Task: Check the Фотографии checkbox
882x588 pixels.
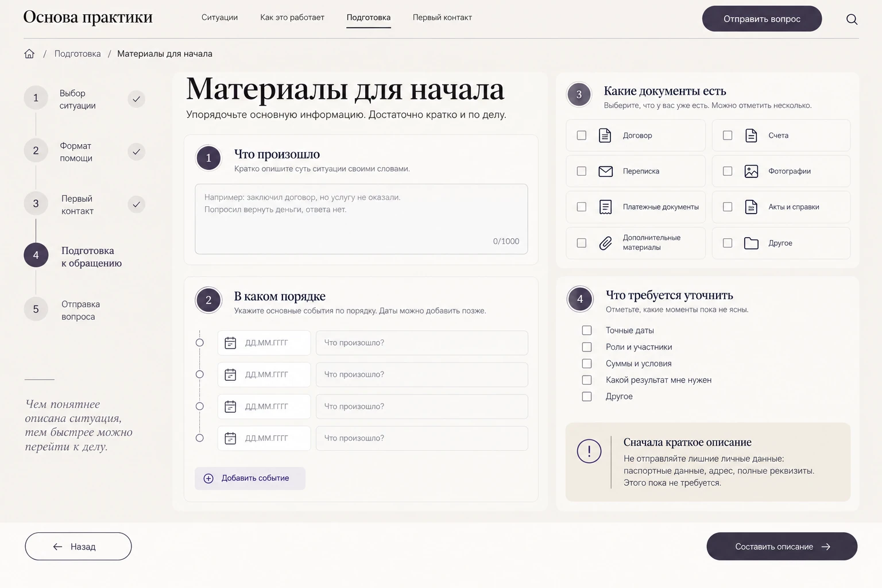Action: click(x=728, y=171)
